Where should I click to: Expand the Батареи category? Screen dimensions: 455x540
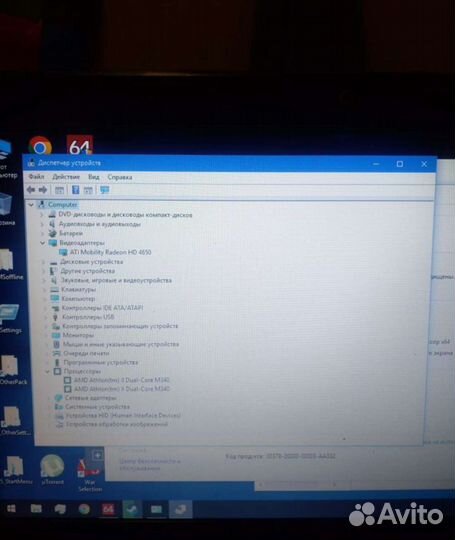[x=42, y=233]
